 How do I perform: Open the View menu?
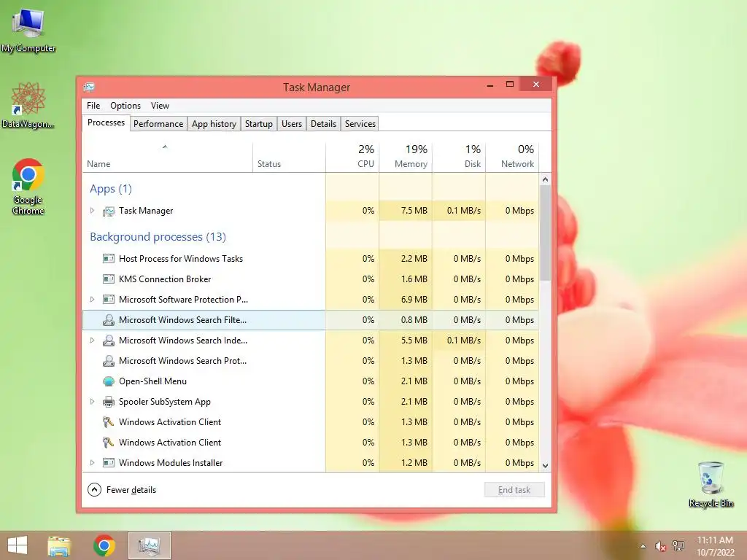pos(160,106)
